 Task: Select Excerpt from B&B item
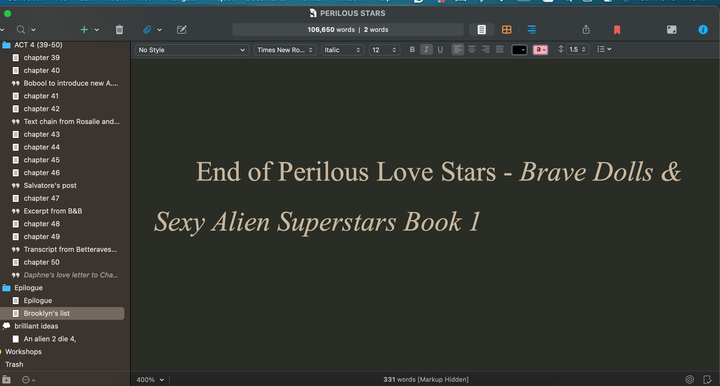point(53,211)
